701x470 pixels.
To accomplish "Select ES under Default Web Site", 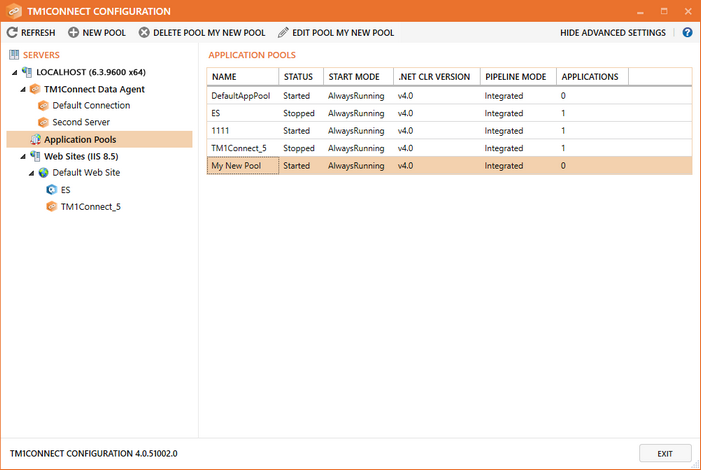I will click(65, 190).
